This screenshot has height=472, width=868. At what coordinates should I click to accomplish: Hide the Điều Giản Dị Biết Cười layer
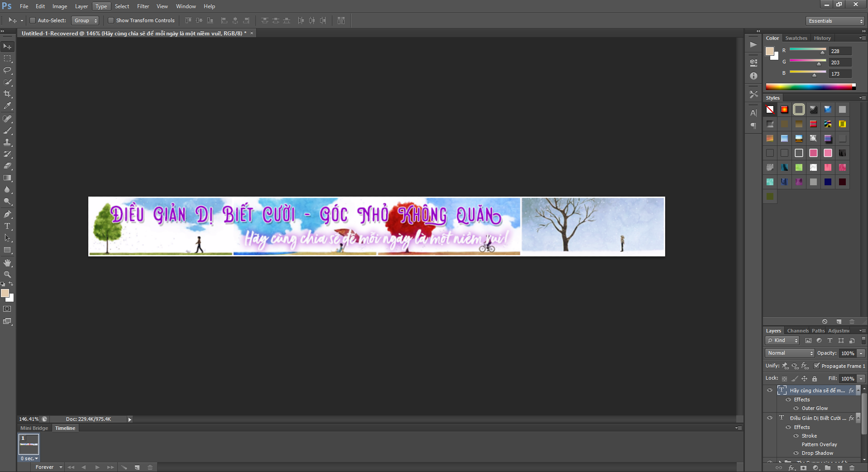(769, 418)
